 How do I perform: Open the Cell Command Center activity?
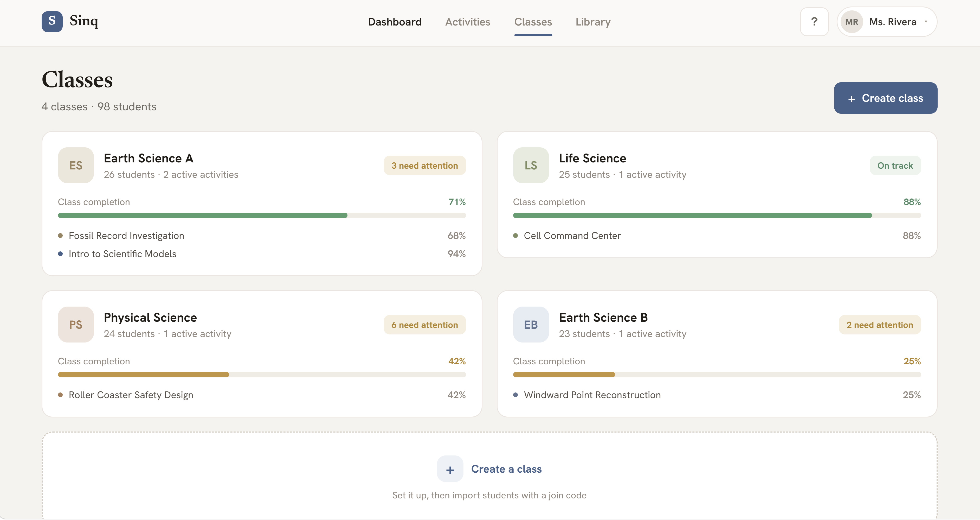tap(572, 236)
